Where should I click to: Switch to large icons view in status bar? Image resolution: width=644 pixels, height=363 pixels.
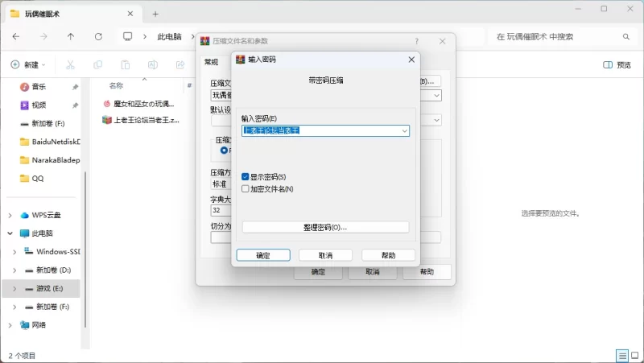click(635, 356)
